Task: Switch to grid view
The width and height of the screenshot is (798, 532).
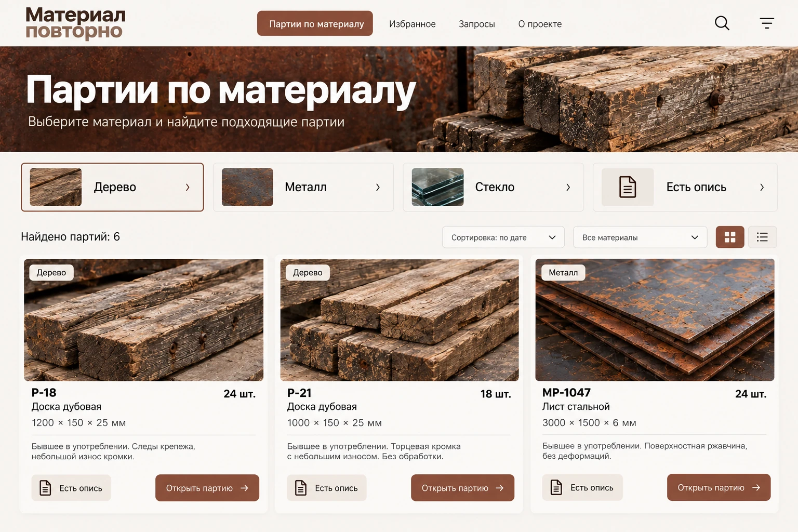Action: [730, 237]
